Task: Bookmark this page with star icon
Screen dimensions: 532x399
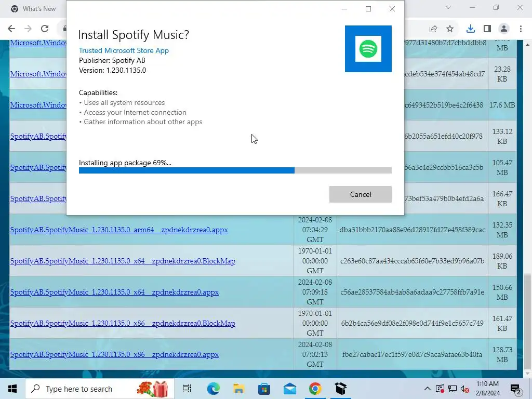Action: tap(450, 29)
